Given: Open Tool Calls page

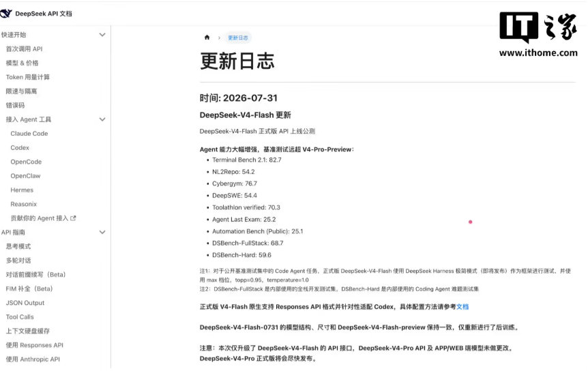Looking at the screenshot, I should (x=20, y=317).
